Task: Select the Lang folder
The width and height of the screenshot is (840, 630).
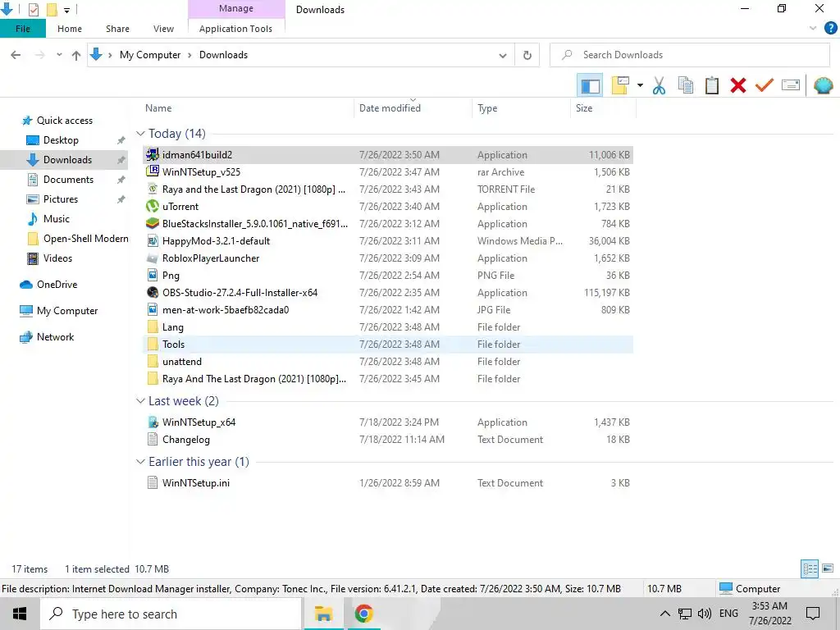Action: (x=388, y=326)
